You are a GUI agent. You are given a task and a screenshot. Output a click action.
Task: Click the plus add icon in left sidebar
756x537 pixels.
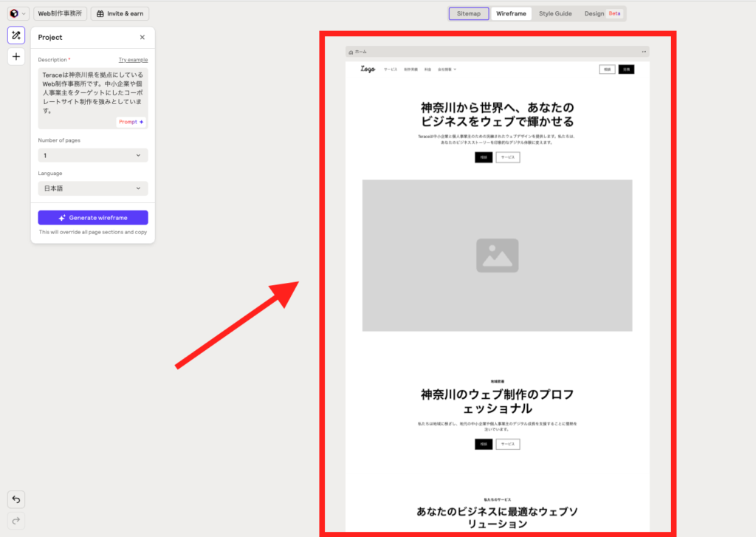tap(16, 57)
